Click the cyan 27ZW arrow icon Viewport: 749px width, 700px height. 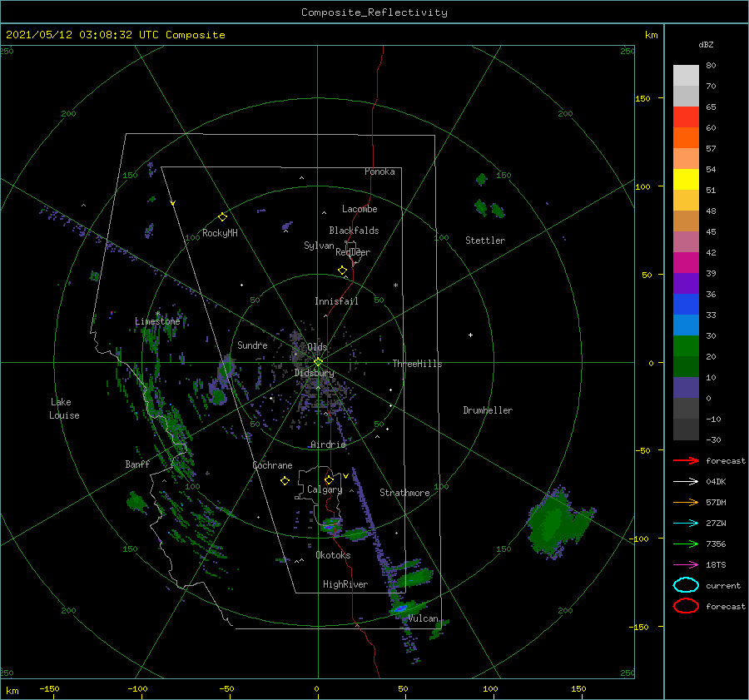pos(686,524)
